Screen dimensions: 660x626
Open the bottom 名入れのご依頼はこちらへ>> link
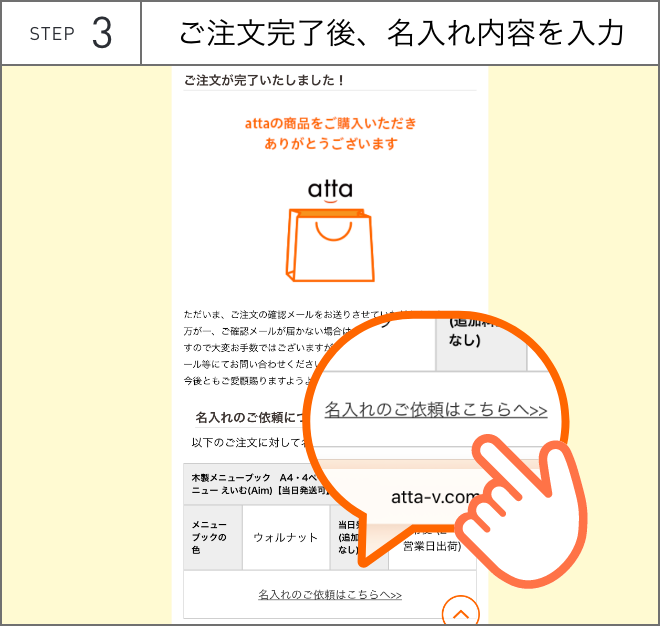point(330,594)
